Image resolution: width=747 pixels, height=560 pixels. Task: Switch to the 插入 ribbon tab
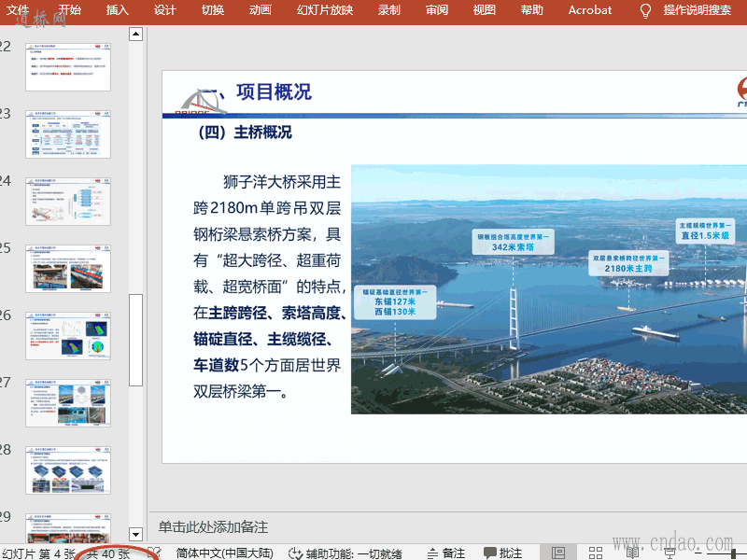pos(118,10)
